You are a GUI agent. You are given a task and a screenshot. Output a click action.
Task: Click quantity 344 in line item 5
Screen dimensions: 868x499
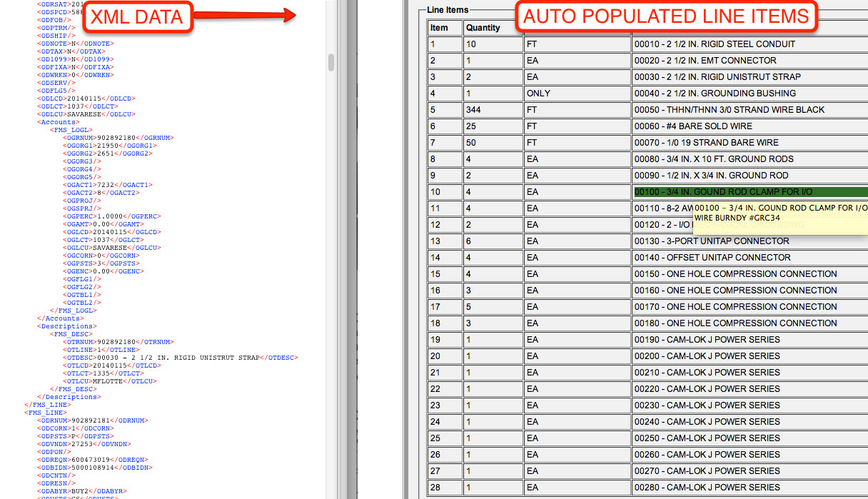[493, 110]
